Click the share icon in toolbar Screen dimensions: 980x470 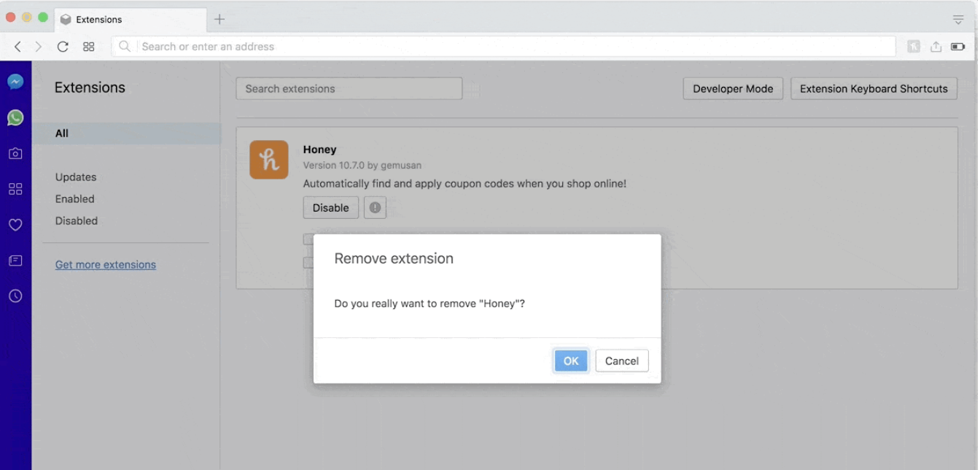click(x=936, y=47)
